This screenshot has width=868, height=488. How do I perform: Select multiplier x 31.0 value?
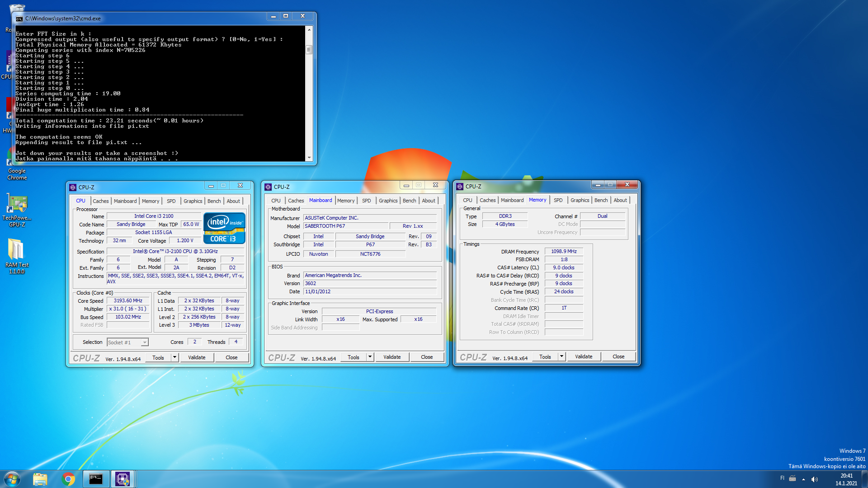(x=128, y=309)
